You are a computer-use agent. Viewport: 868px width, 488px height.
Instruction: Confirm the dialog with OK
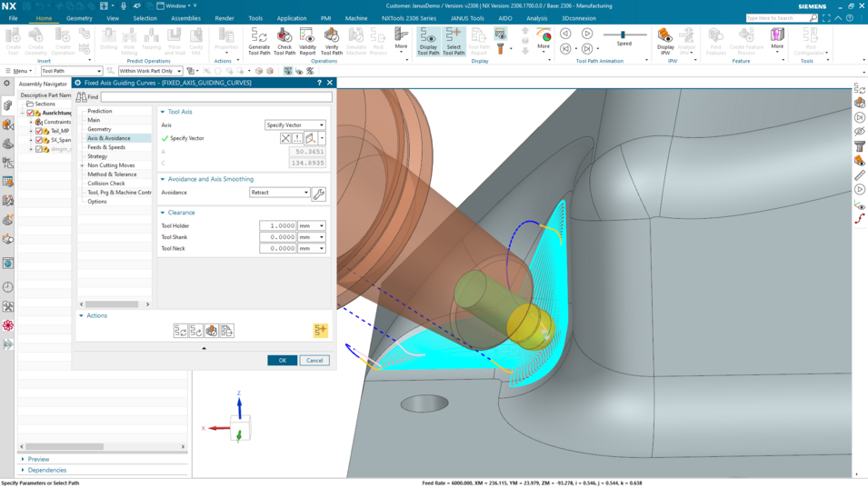pos(283,360)
